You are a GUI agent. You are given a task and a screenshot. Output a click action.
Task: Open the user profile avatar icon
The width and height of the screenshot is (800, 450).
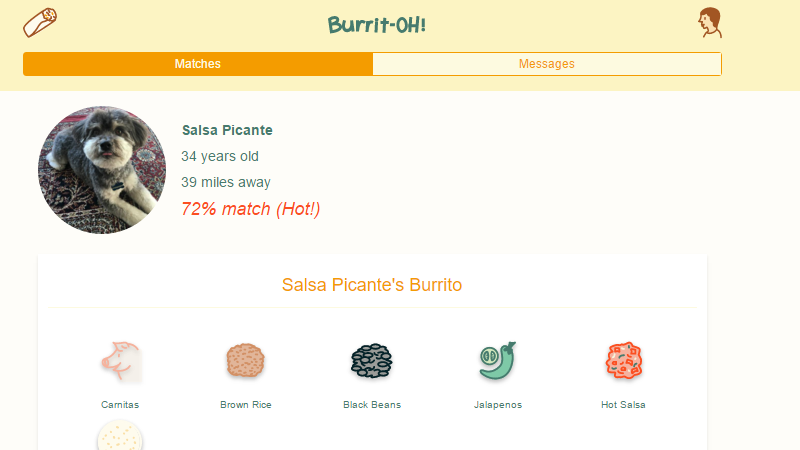coord(710,23)
